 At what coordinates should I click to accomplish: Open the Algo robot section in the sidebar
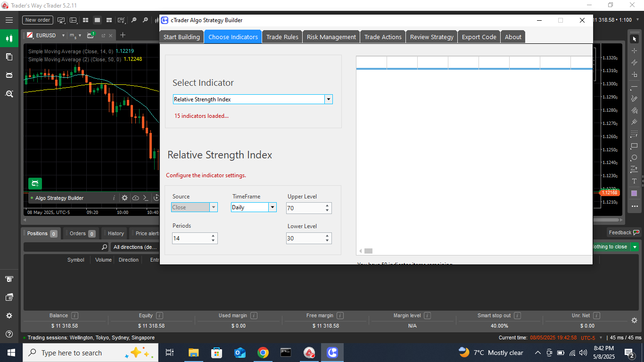(9, 75)
